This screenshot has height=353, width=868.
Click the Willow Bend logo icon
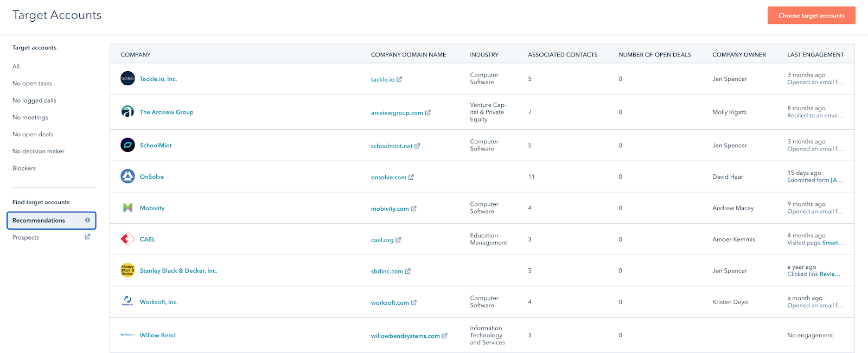pos(127,335)
